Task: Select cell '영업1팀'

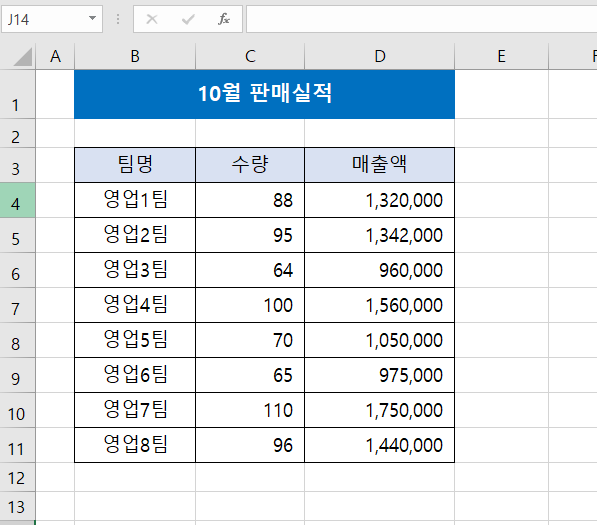Action: point(135,200)
